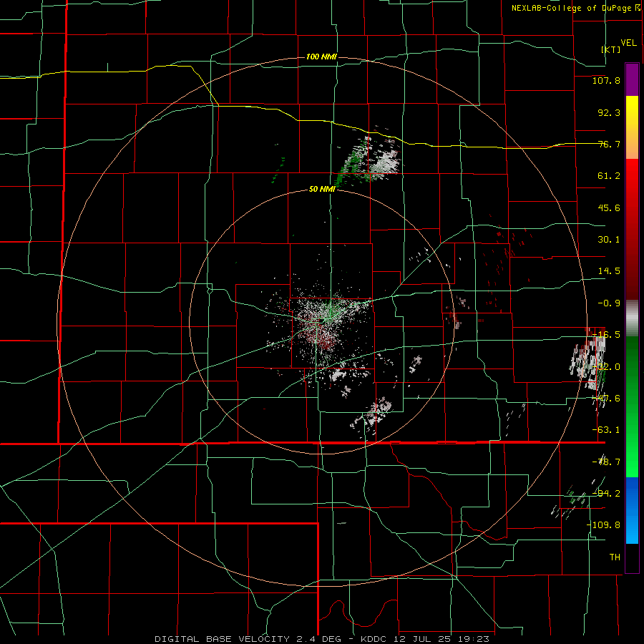The width and height of the screenshot is (644, 644).
Task: Select the -16.5 velocity scale value
Action: 606,335
